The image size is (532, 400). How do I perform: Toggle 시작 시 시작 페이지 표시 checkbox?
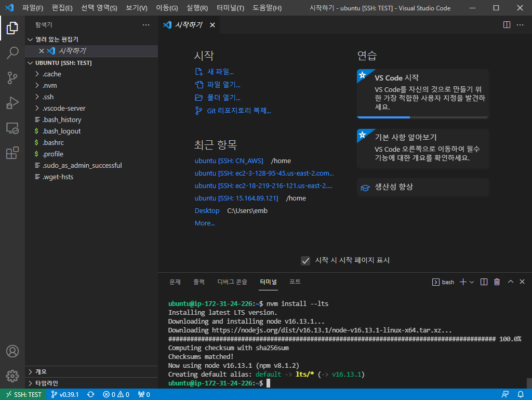coord(305,261)
